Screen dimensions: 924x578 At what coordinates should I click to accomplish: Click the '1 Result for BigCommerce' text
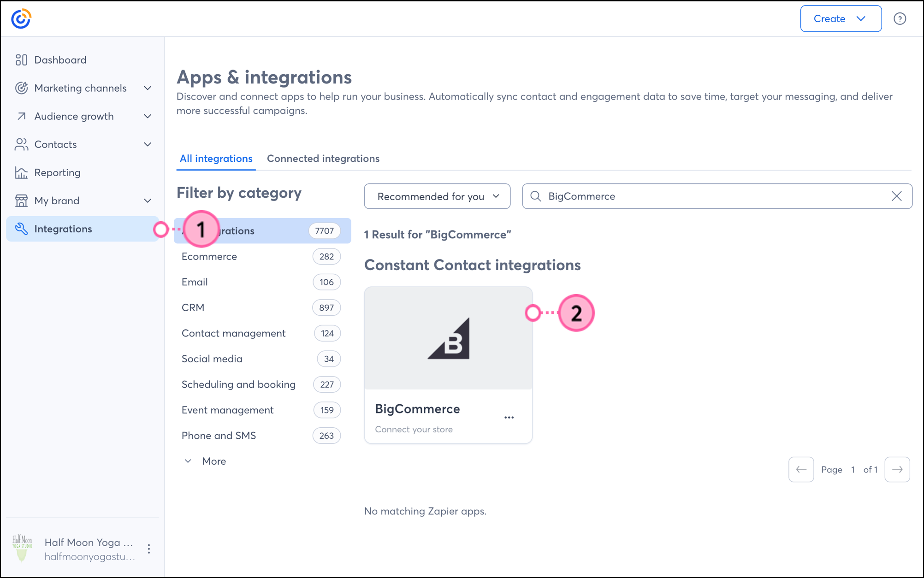[x=438, y=235]
